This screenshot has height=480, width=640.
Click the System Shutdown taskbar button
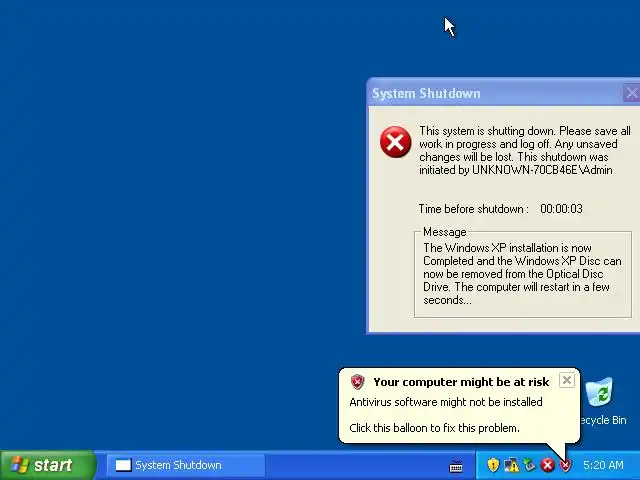[186, 465]
